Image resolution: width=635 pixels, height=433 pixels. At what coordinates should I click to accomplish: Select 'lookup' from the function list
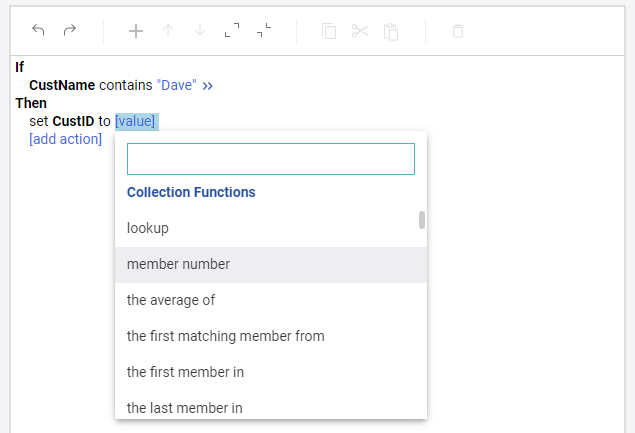click(148, 228)
